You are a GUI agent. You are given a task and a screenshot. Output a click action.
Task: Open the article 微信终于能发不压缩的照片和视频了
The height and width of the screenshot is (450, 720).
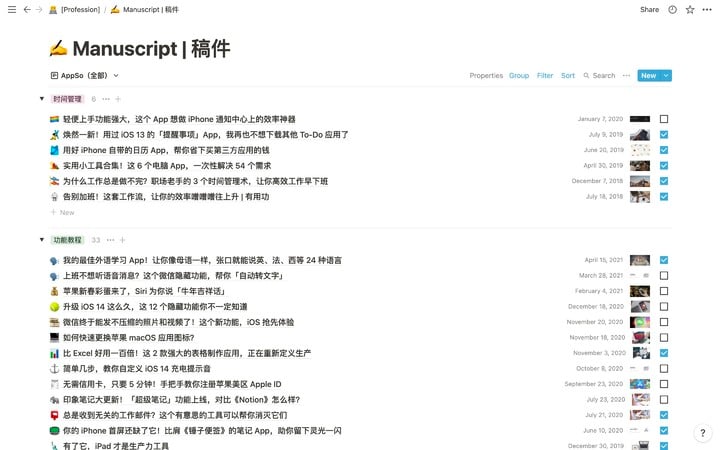179,322
